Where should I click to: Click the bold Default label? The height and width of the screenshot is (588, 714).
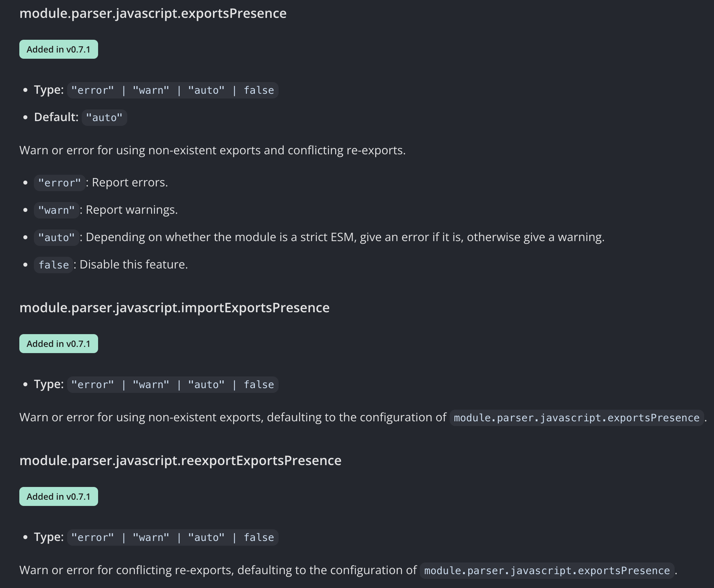(56, 117)
